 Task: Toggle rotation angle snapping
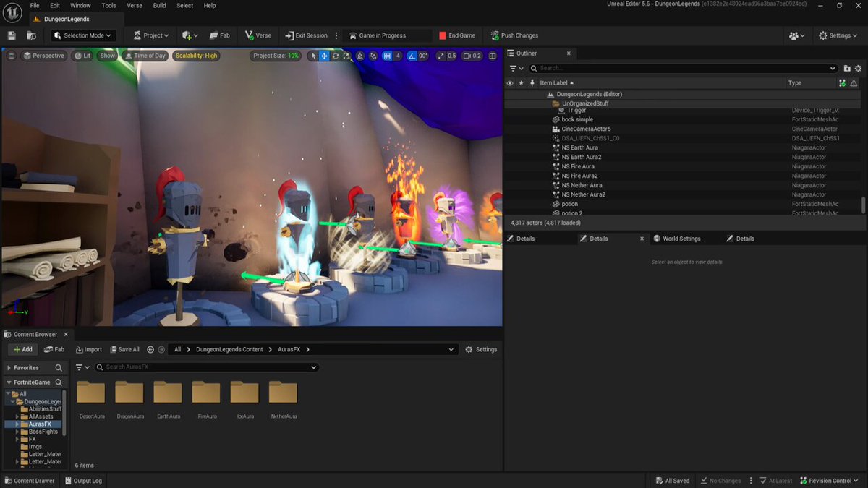pyautogui.click(x=412, y=56)
